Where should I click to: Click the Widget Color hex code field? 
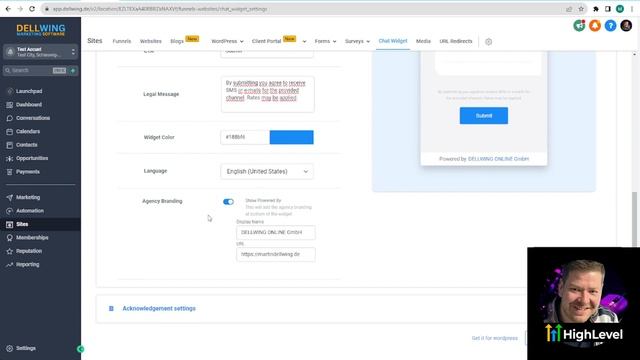tap(245, 137)
